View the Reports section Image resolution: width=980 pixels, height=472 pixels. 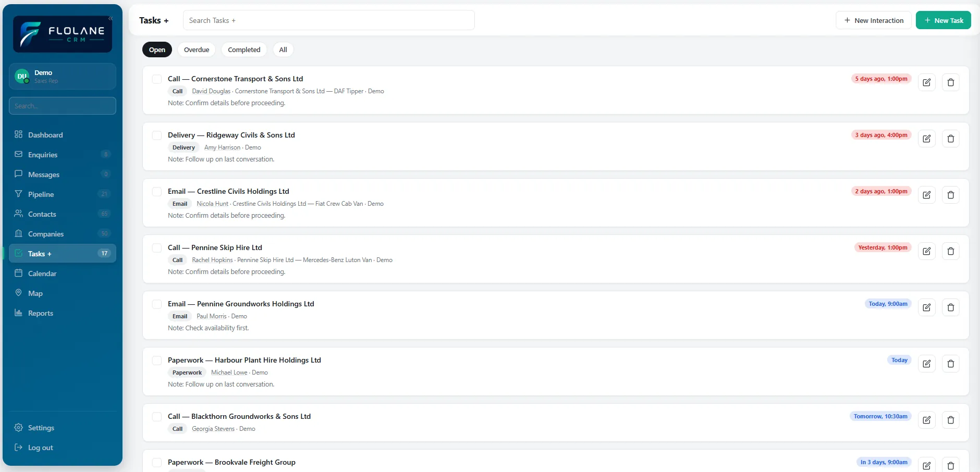(63, 313)
